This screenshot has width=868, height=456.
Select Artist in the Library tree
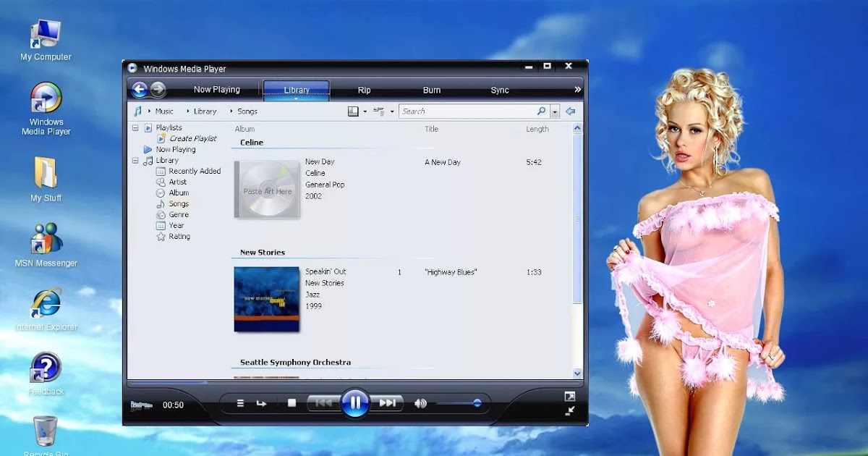[178, 182]
